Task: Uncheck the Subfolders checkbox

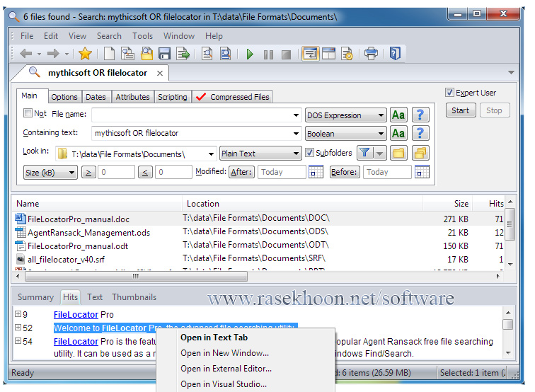Action: click(x=309, y=153)
